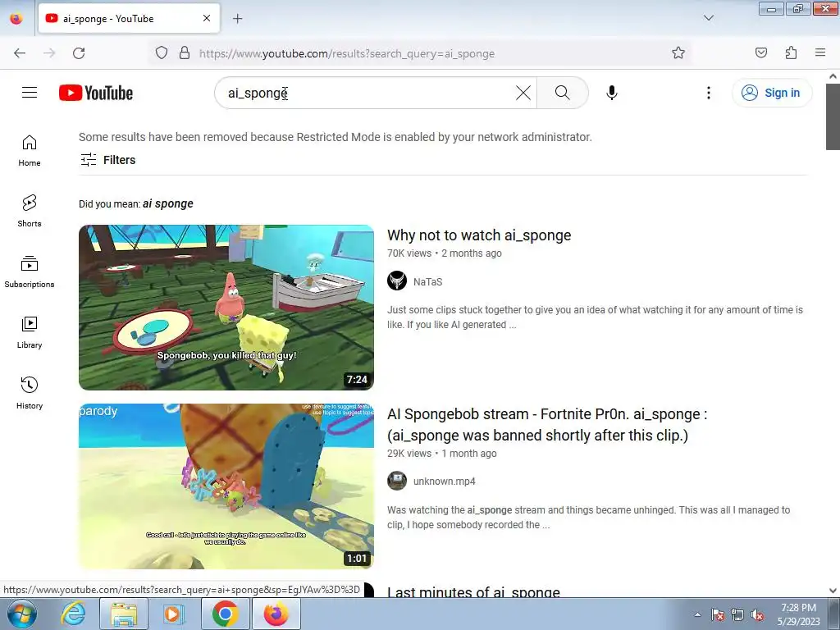Open History in the sidebar

tap(30, 393)
